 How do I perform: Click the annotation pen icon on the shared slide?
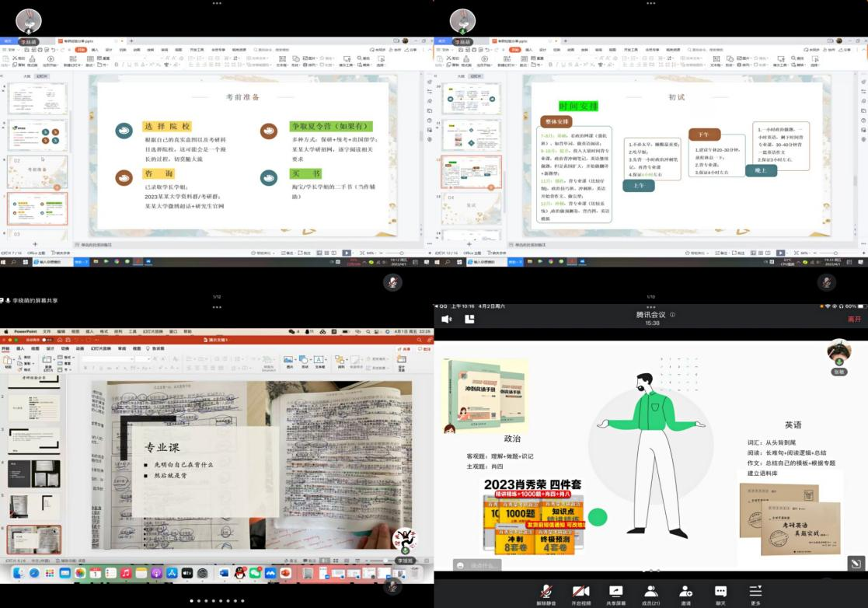(856, 564)
